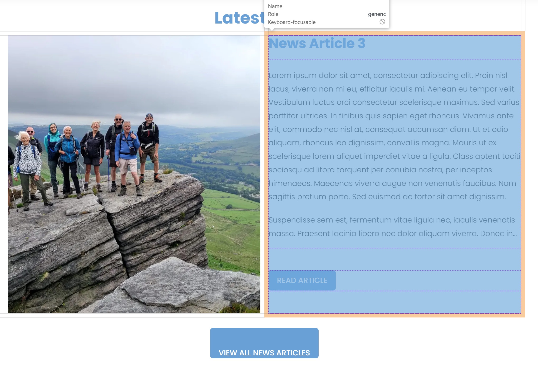Click the Name label in tooltip
The image size is (538, 392).
click(275, 6)
